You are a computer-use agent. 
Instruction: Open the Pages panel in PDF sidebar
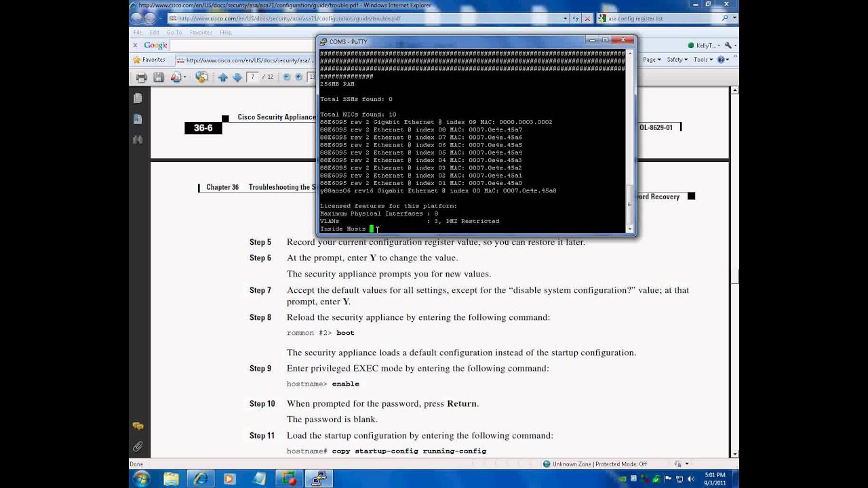pos(138,98)
